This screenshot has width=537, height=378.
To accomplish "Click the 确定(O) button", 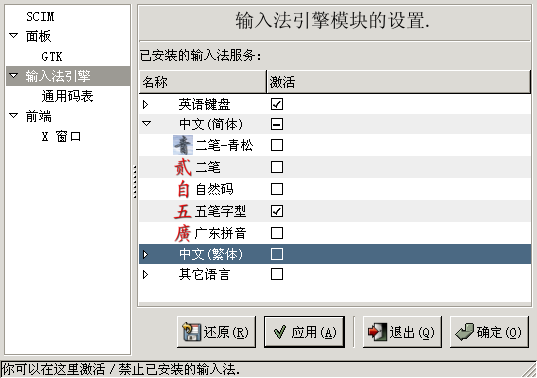I will (489, 332).
